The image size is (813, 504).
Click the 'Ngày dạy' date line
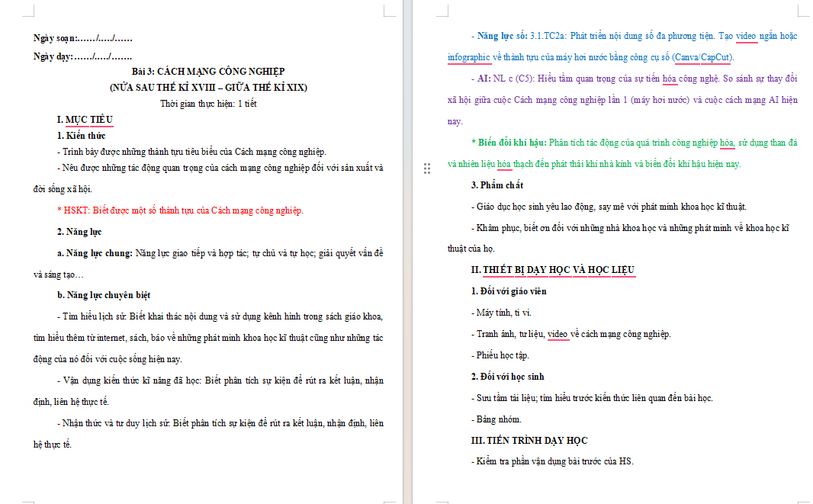pyautogui.click(x=83, y=56)
